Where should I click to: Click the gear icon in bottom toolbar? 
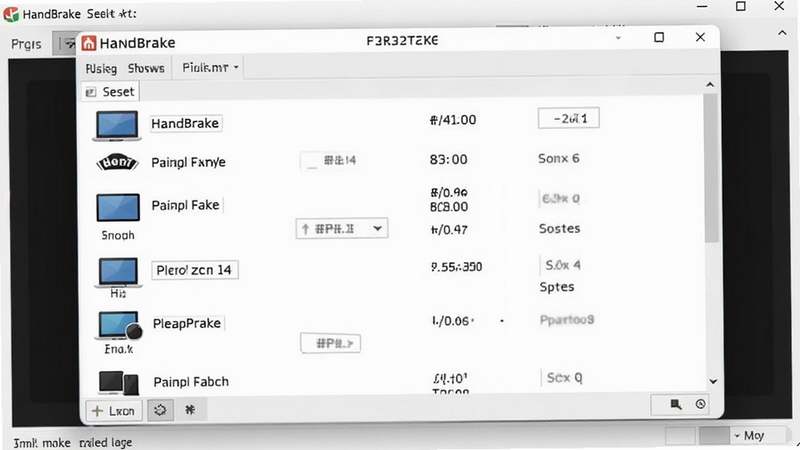coord(160,410)
